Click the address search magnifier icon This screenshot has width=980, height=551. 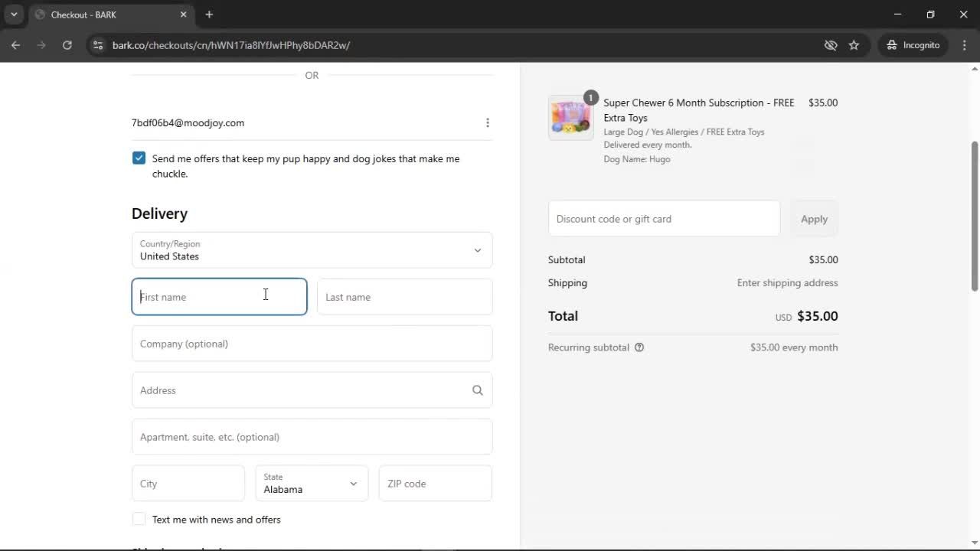click(x=478, y=390)
